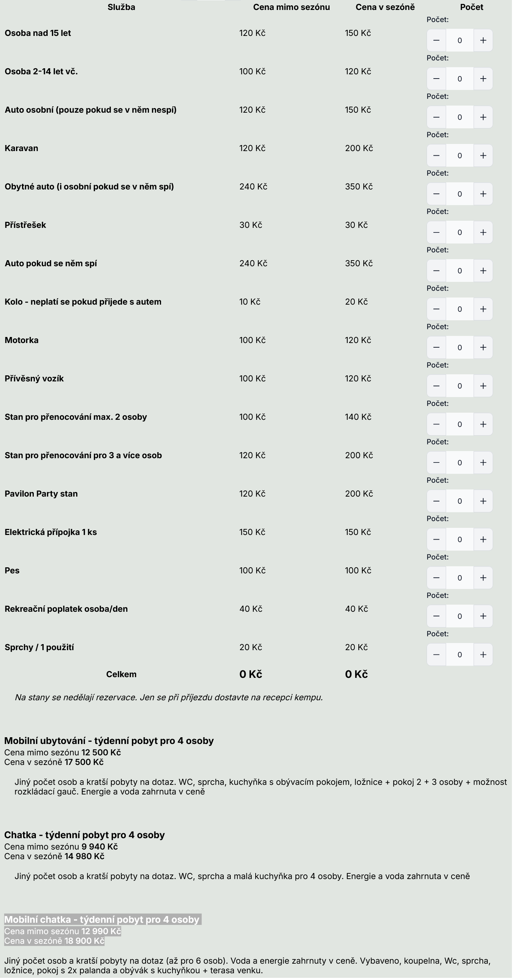513x980 pixels.
Task: Click Mobilní chatka týdenní pobyt heading
Action: coord(102,920)
